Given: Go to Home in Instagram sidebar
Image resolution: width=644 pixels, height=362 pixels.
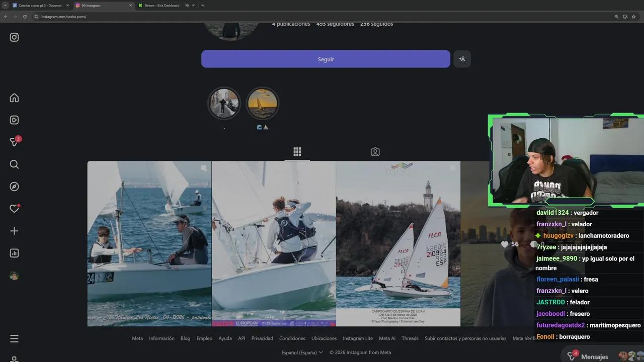Looking at the screenshot, I should [x=14, y=98].
